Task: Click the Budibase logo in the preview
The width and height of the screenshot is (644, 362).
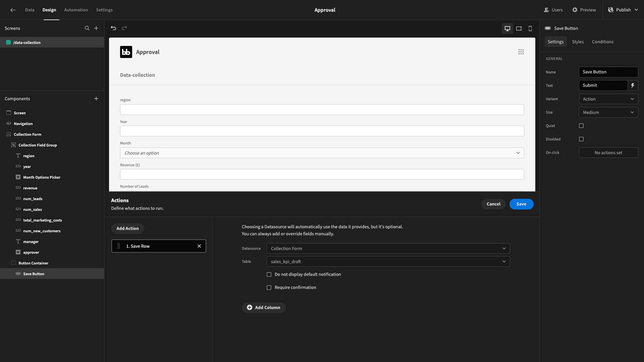Action: tap(126, 52)
